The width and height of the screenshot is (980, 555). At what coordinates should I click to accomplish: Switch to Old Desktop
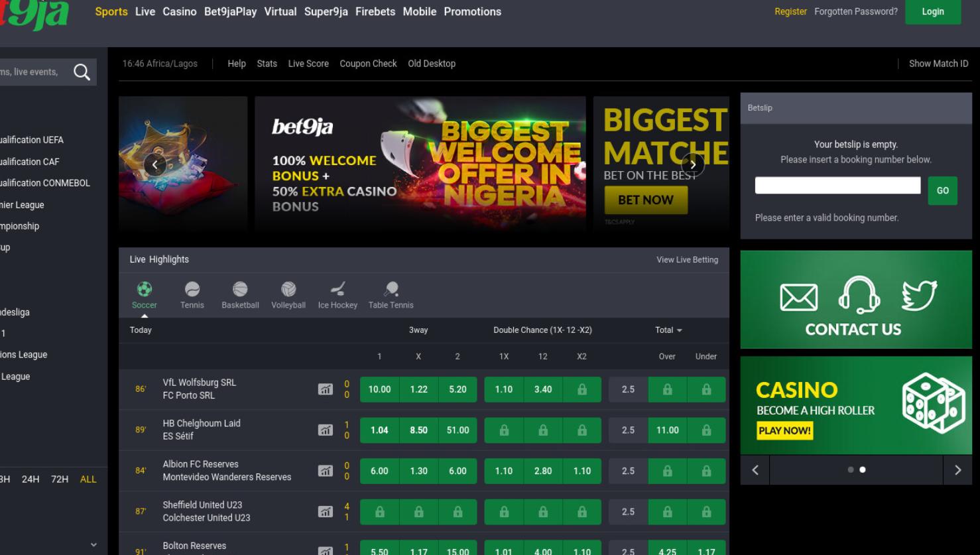(432, 64)
